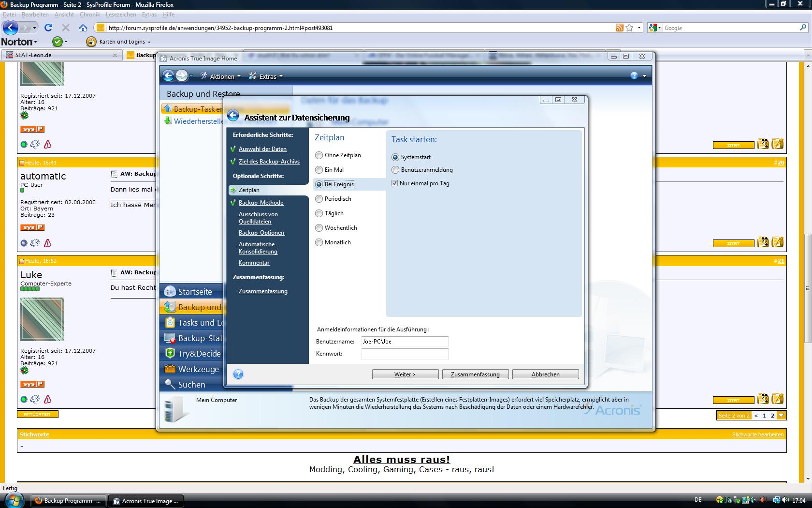Click the Startseite sidebar icon
The height and width of the screenshot is (508, 812).
tap(170, 291)
